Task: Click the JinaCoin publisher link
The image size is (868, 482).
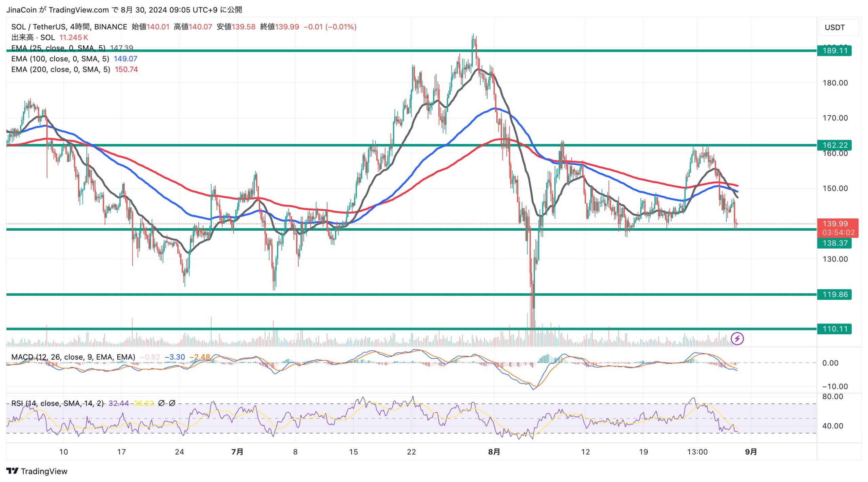Action: pyautogui.click(x=21, y=10)
